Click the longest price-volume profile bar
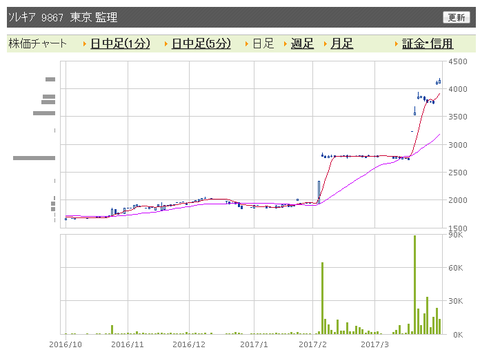Image resolution: width=480 pixels, height=361 pixels. click(34, 158)
